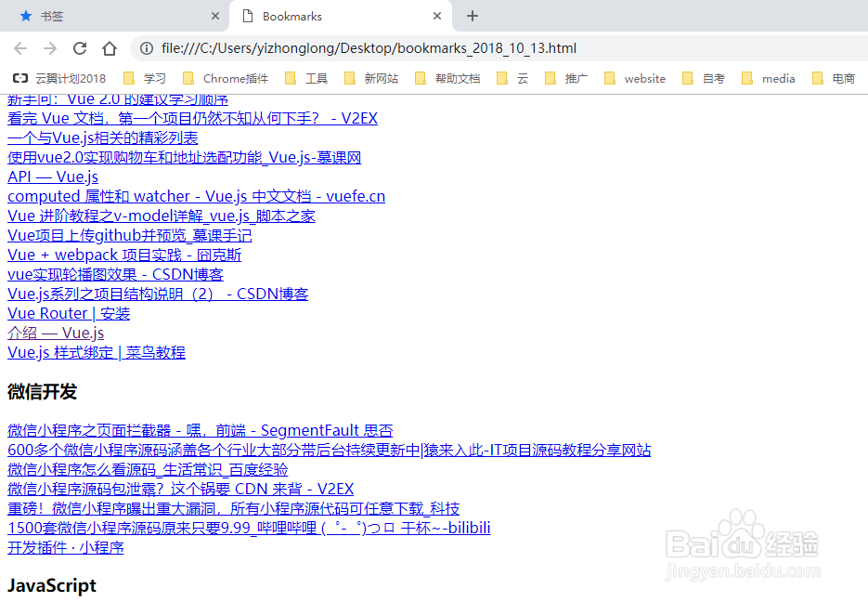Open Vue.js系列之项目结构说明 link
Screen dimensions: 868x602
point(158,294)
